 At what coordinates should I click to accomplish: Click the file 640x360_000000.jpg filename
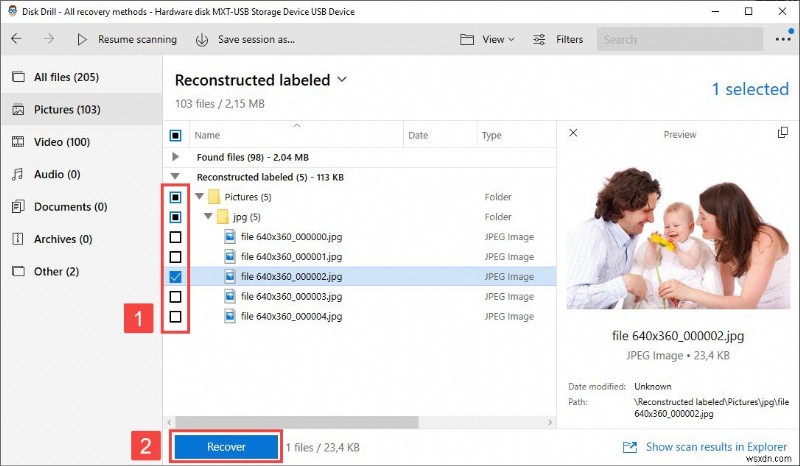point(291,237)
